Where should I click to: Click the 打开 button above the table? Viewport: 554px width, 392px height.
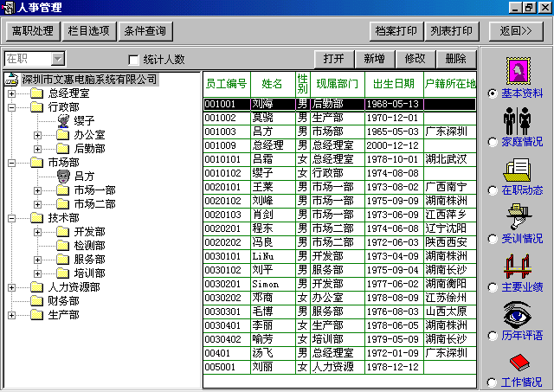coord(334,59)
